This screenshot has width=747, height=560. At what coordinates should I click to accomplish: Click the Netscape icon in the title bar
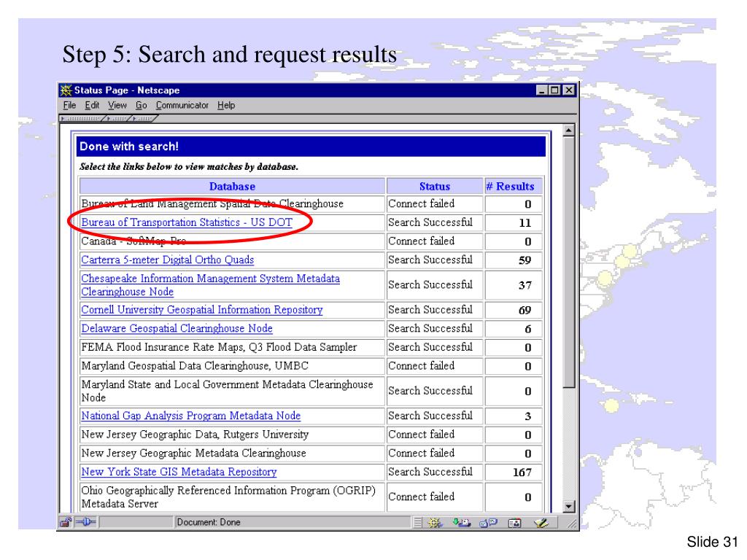click(x=66, y=90)
